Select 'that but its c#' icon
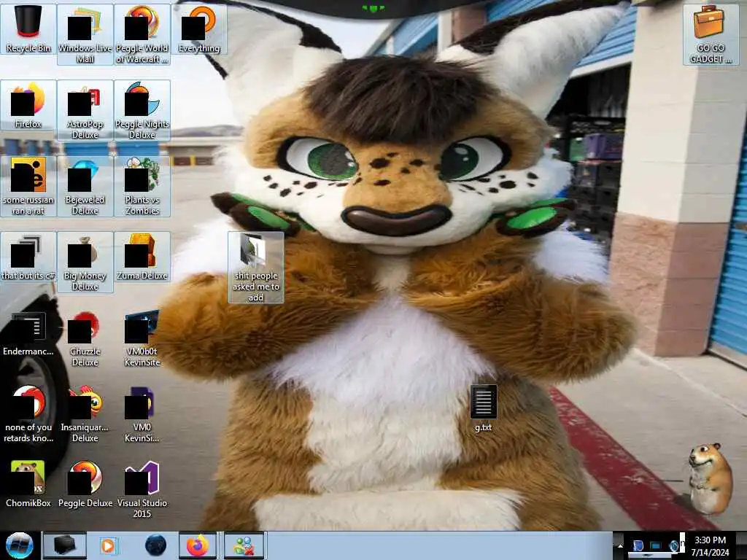This screenshot has height=560, width=747. (x=28, y=257)
